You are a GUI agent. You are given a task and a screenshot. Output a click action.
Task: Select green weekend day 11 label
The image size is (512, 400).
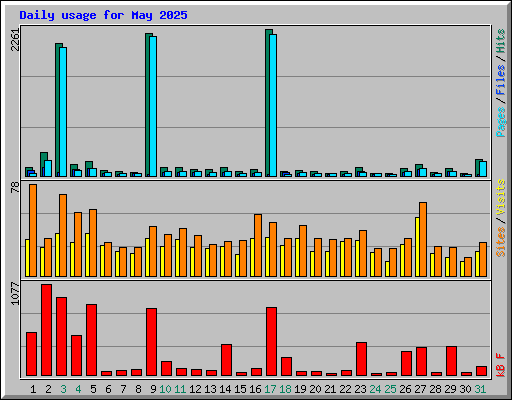[x=180, y=389]
